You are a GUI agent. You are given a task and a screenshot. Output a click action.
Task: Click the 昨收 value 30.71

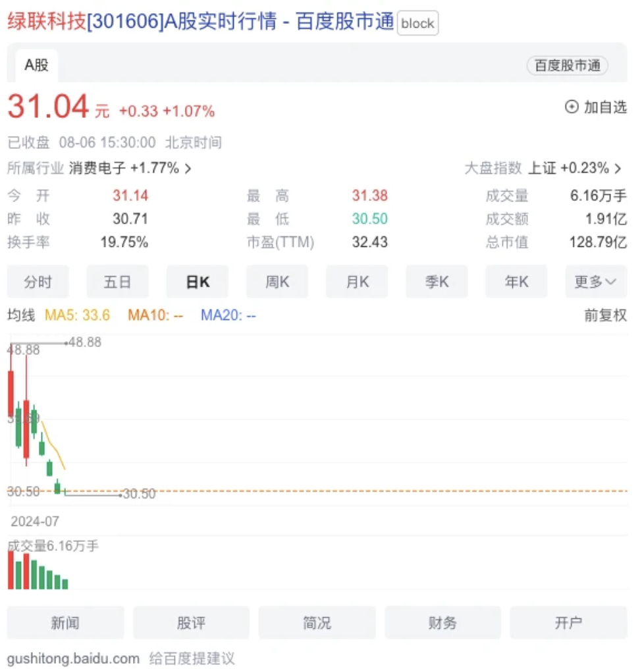(130, 219)
